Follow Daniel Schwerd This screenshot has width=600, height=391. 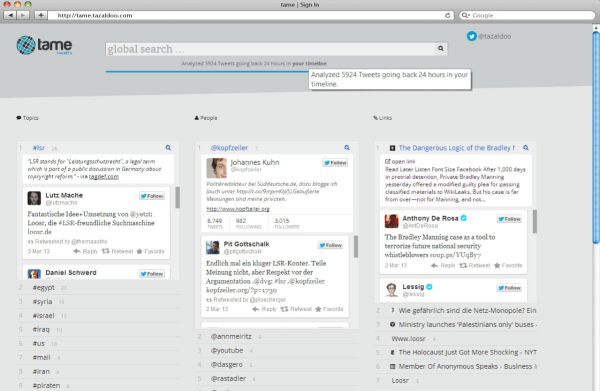coord(152,274)
